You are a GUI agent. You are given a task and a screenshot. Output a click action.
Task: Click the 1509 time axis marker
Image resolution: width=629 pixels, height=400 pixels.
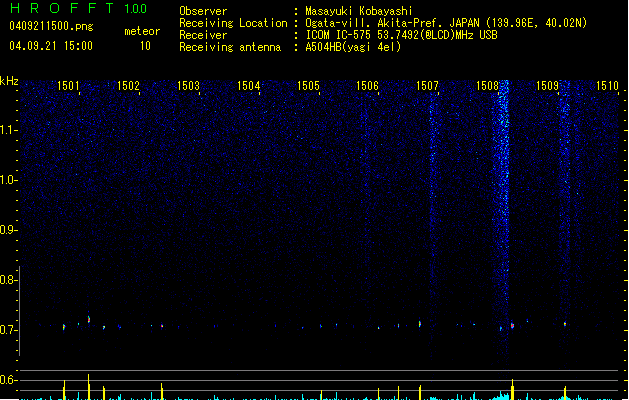(547, 86)
